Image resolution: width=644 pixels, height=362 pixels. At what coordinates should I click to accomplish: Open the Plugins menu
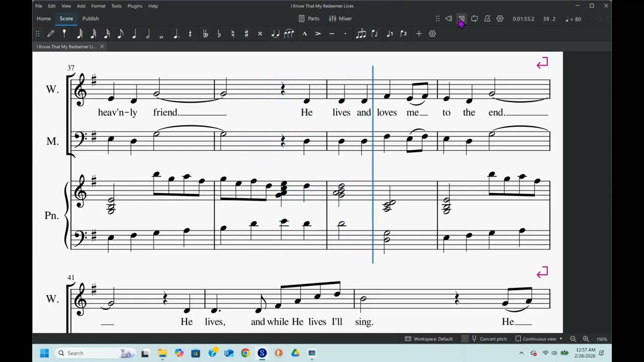point(135,6)
